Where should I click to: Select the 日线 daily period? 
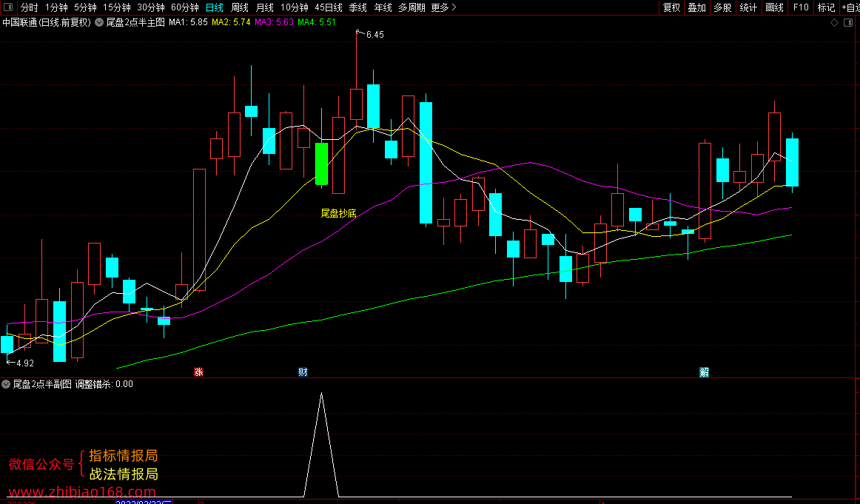click(x=215, y=7)
